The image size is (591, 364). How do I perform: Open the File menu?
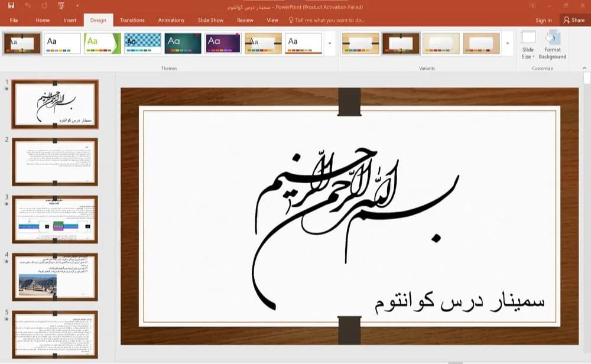(x=14, y=20)
